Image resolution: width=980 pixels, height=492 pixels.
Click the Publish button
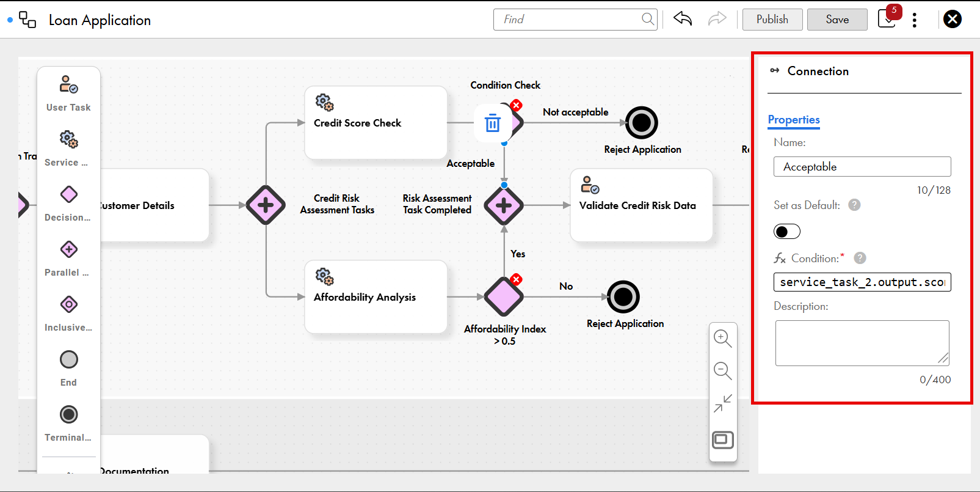pos(772,20)
